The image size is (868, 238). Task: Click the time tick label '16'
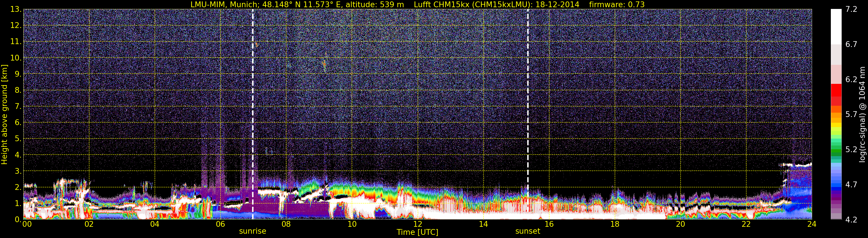(x=549, y=224)
